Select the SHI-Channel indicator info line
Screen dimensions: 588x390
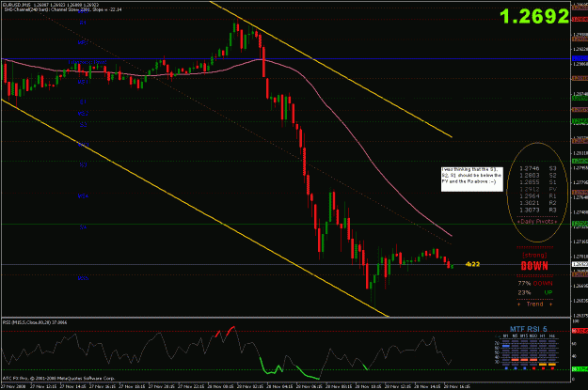click(x=62, y=9)
